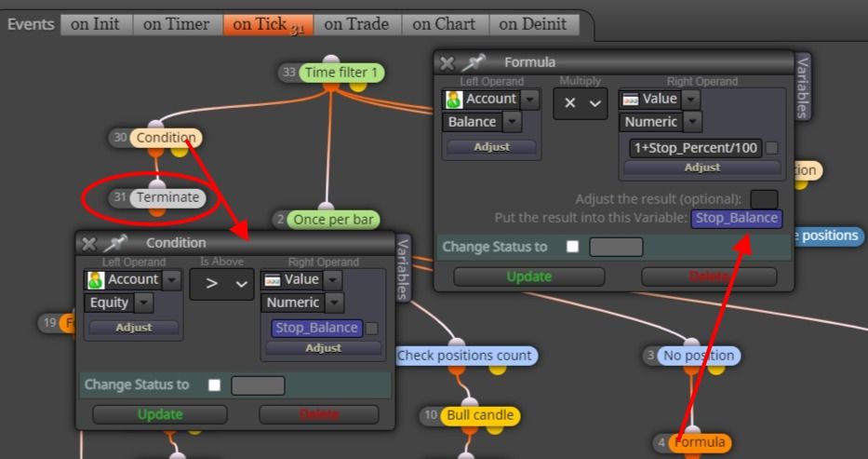
Task: Enable Change Status to in Formula panel
Action: 572,247
